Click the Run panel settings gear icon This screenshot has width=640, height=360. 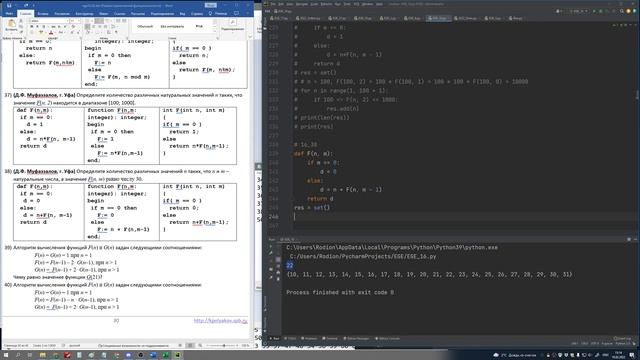coord(629,239)
